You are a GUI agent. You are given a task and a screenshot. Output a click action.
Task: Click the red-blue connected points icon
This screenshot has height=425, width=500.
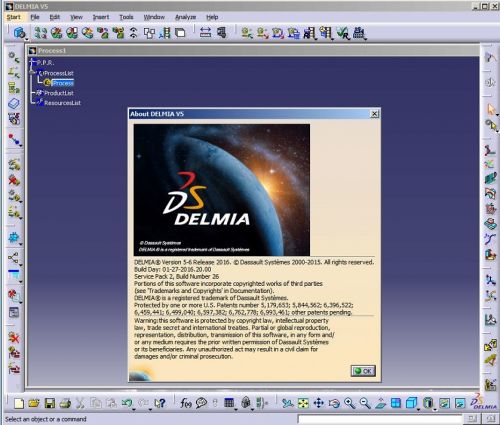pos(14,139)
